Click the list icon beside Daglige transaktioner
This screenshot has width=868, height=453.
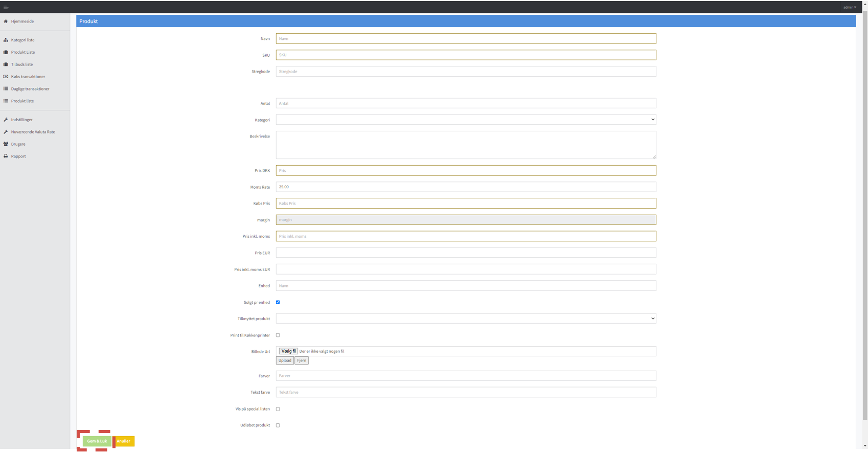click(x=6, y=89)
